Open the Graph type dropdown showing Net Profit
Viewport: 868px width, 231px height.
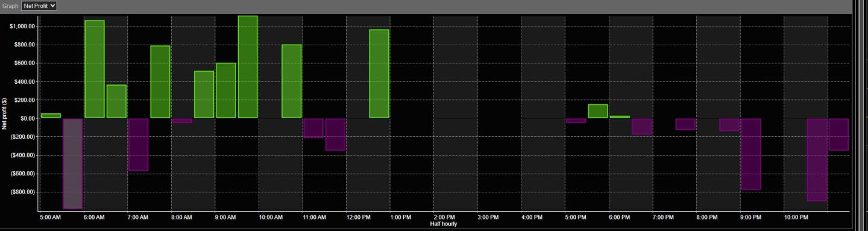[39, 5]
